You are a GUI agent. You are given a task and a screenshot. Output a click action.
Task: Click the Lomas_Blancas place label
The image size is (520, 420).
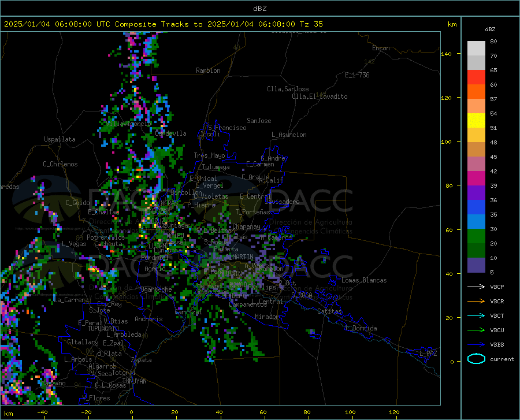point(364,280)
